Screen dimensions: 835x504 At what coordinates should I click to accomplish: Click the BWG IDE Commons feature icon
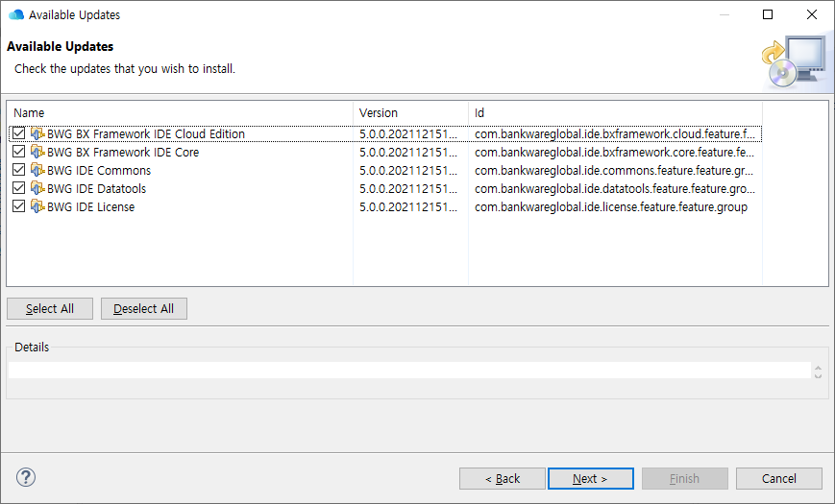pos(37,171)
